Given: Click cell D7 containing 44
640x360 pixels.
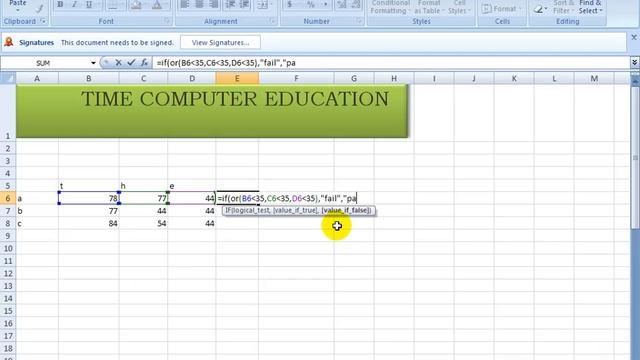Looking at the screenshot, I should coord(192,211).
